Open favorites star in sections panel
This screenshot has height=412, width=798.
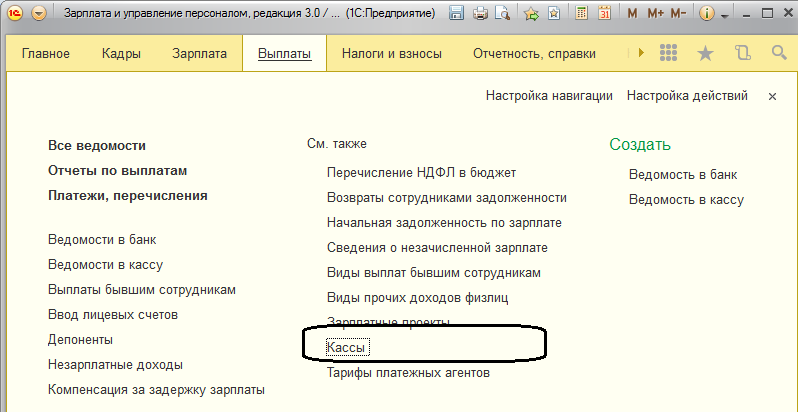tap(705, 53)
